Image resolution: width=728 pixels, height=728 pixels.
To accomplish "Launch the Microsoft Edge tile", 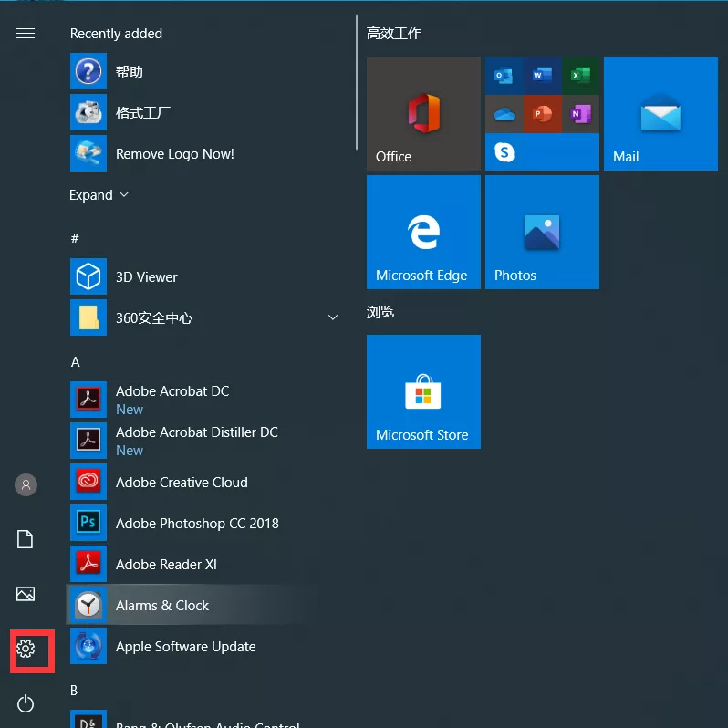I will coord(423,232).
